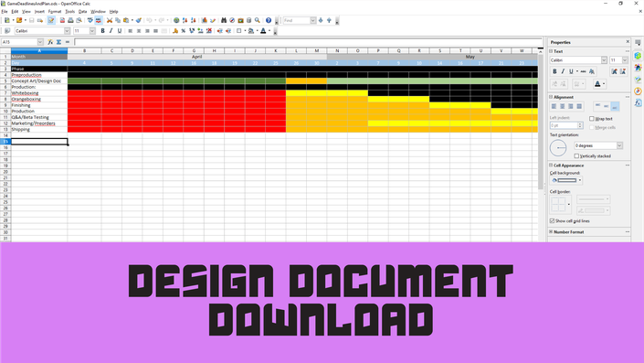
Task: Click the Help question mark icon
Action: 269,20
